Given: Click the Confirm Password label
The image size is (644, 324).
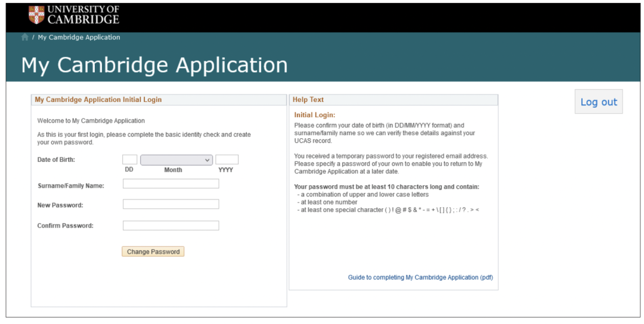Looking at the screenshot, I should pos(65,226).
